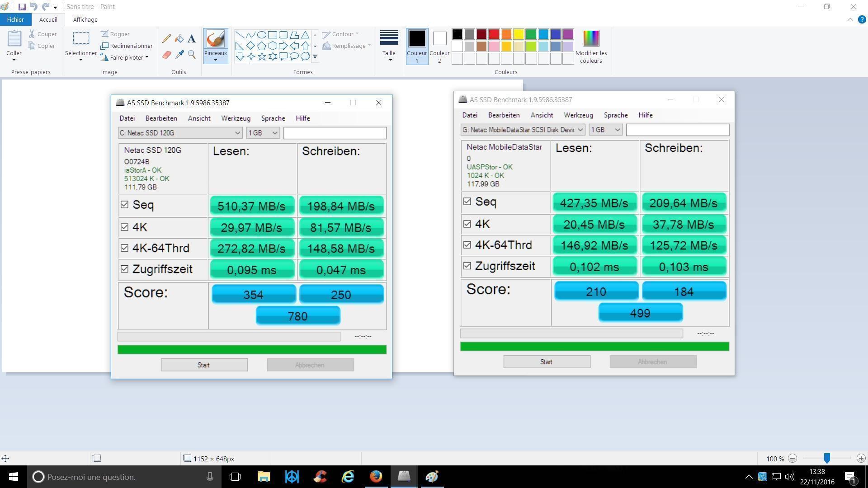Click Start button in right benchmark window
Viewport: 868px width, 488px height.
(547, 362)
